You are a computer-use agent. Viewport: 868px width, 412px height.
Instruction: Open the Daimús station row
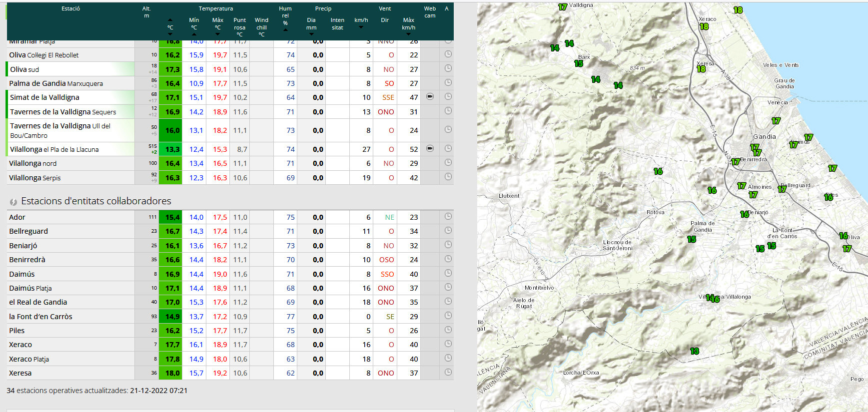click(230, 274)
